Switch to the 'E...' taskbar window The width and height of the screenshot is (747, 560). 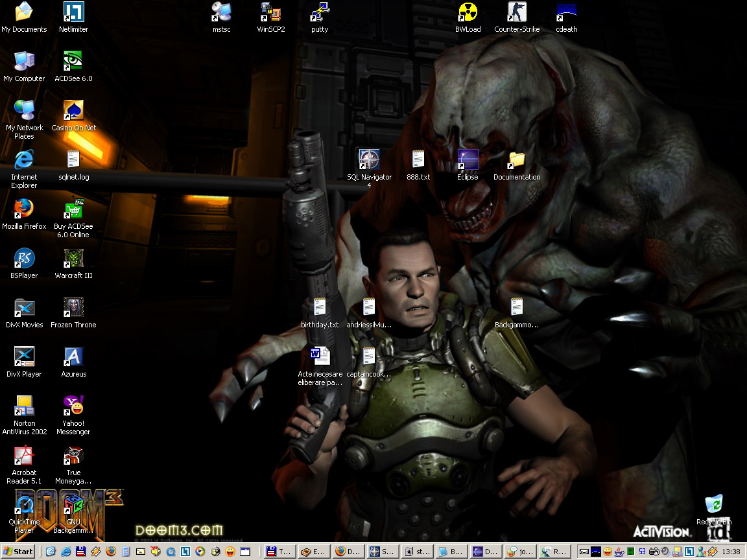314,552
